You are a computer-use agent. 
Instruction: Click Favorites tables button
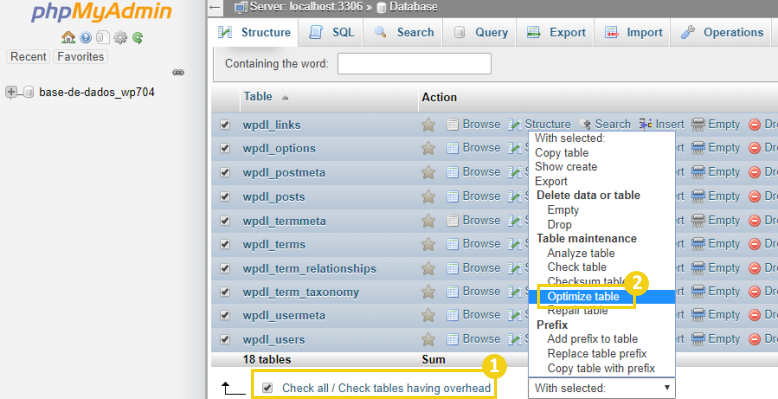click(x=80, y=57)
